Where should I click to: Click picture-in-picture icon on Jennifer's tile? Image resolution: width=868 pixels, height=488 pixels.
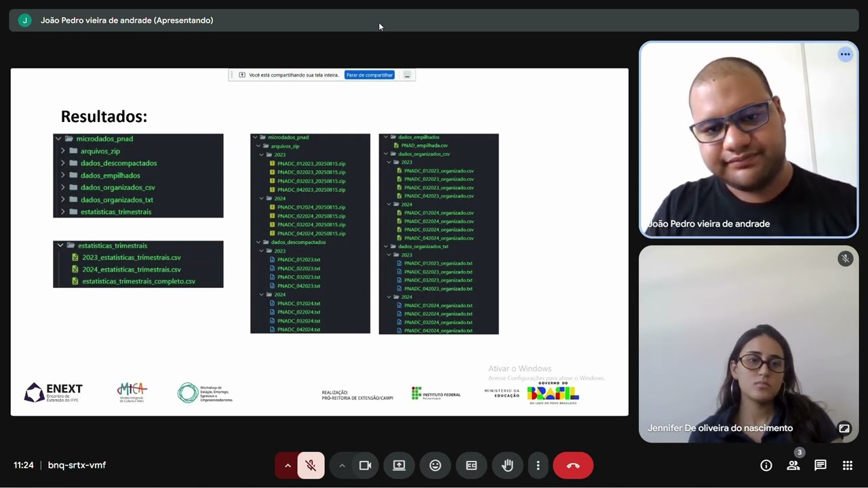click(844, 428)
